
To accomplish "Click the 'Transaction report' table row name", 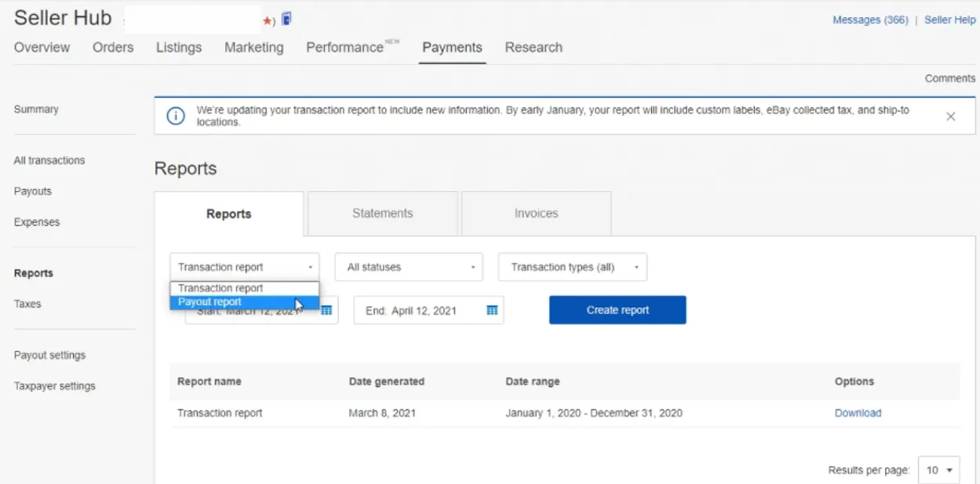I will click(220, 413).
